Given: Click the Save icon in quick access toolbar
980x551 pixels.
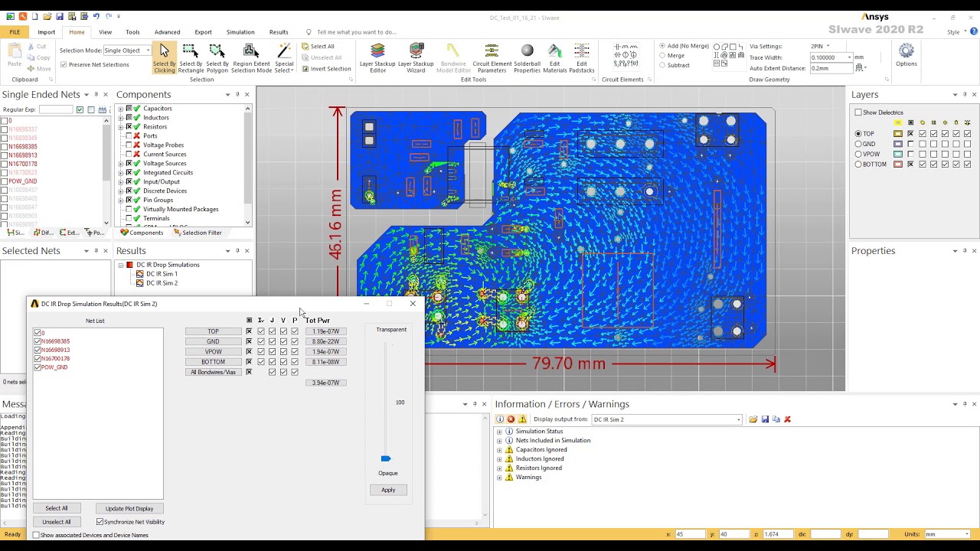Looking at the screenshot, I should click(x=60, y=16).
